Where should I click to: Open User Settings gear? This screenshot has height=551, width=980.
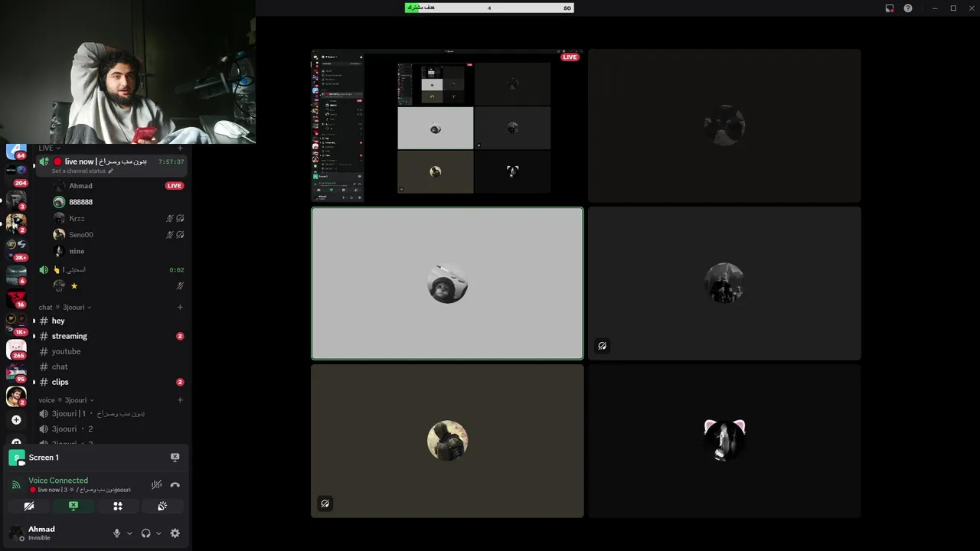pyautogui.click(x=175, y=533)
